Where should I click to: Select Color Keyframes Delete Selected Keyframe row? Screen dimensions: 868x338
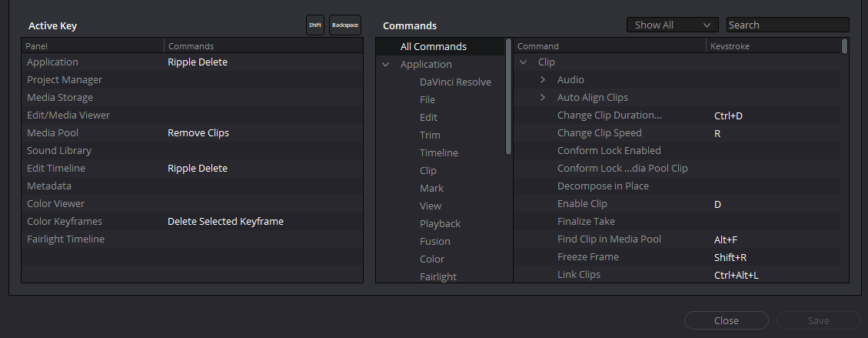click(x=192, y=222)
